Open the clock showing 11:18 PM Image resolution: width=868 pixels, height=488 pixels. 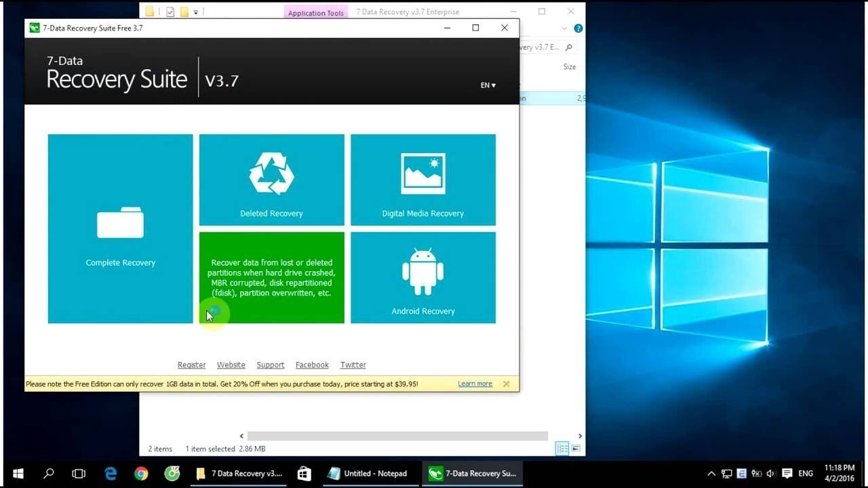(840, 473)
